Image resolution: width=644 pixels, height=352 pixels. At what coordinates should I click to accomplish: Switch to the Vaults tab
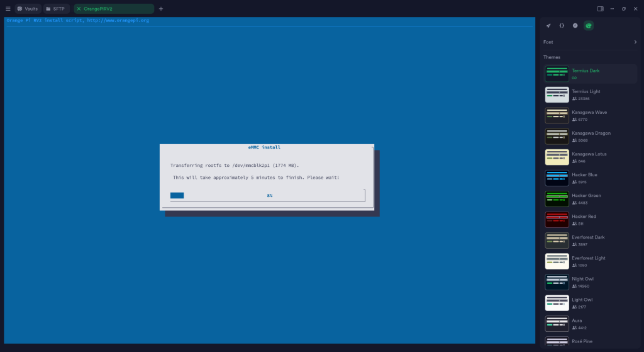click(x=28, y=9)
